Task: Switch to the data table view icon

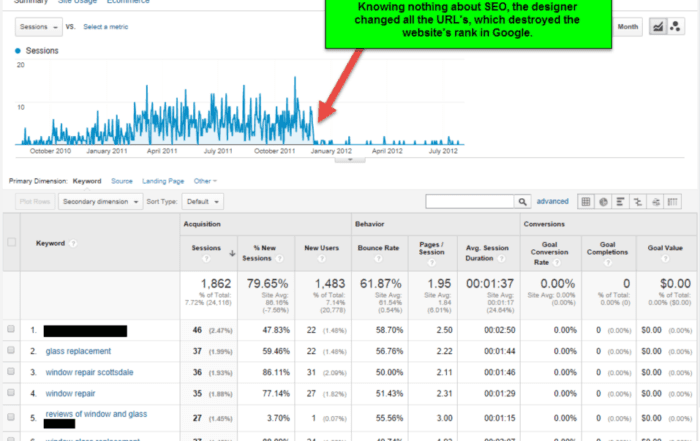Action: point(586,201)
